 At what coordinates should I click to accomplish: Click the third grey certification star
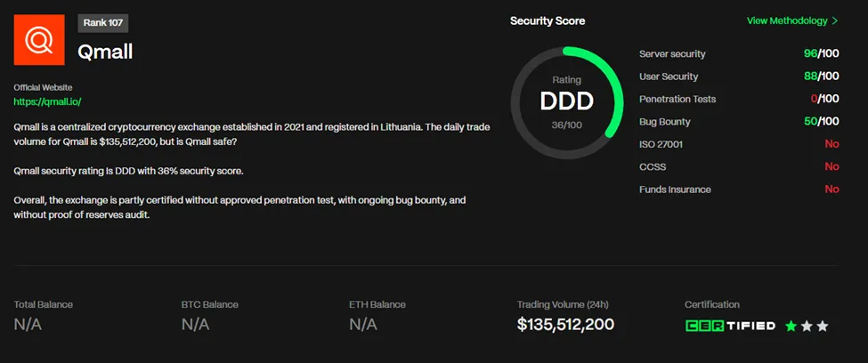[x=823, y=327]
